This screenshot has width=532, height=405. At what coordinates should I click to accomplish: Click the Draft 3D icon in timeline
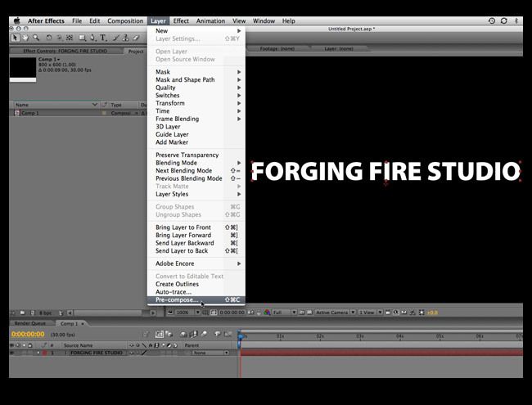(x=169, y=335)
